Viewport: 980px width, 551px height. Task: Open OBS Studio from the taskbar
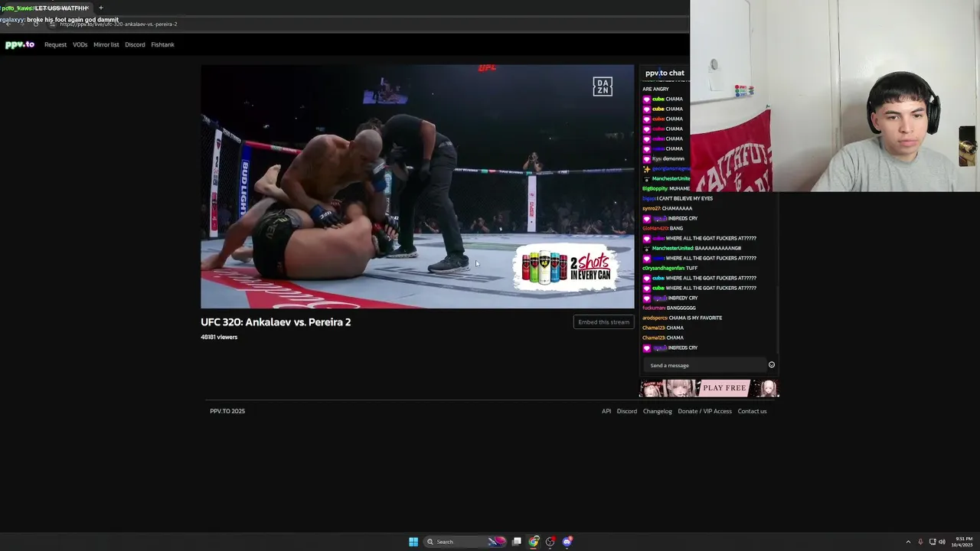coord(550,542)
